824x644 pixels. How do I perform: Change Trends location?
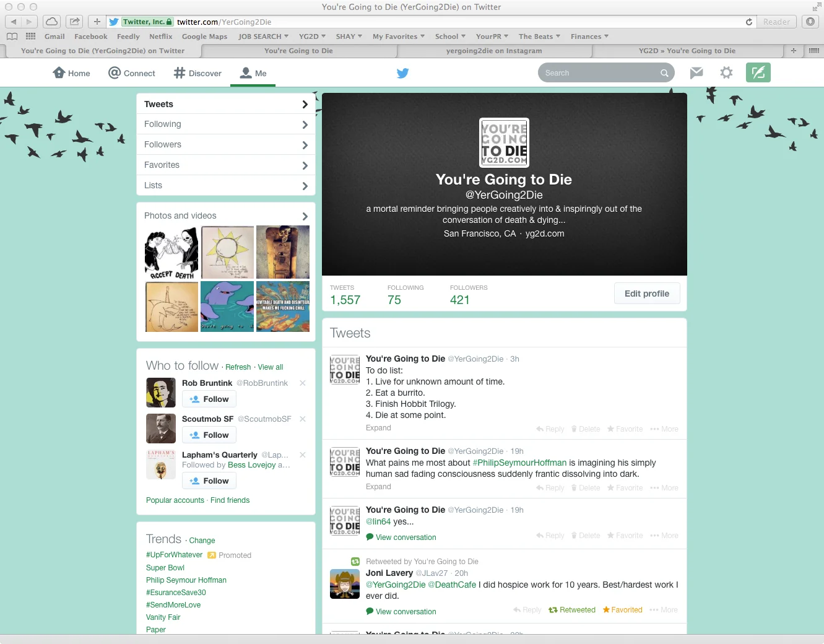202,541
